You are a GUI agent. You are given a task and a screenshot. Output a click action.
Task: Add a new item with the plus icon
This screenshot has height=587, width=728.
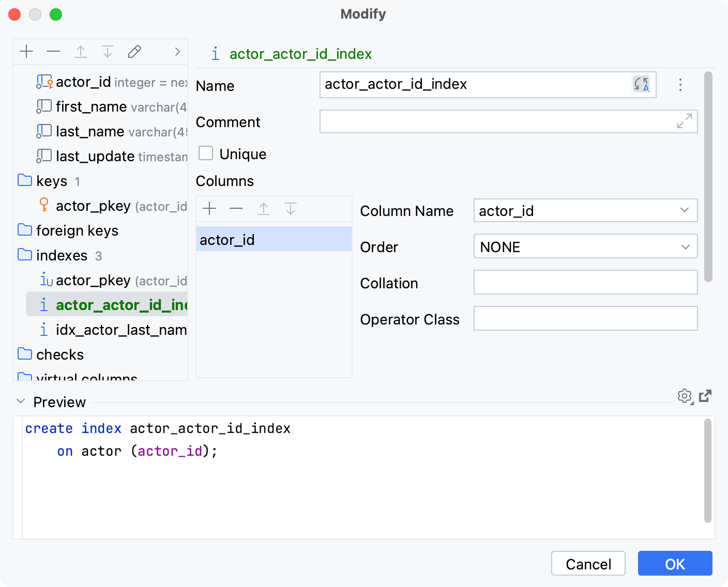click(26, 51)
